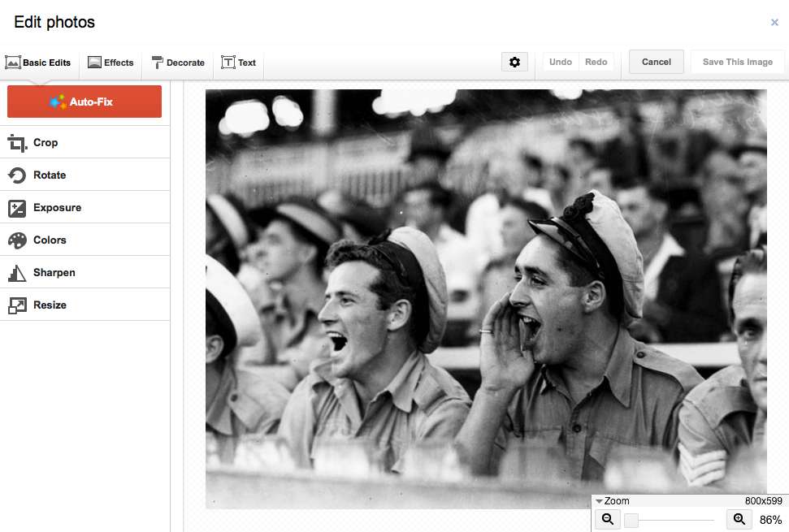
Task: Open the Exposure adjustment tool
Action: click(56, 207)
